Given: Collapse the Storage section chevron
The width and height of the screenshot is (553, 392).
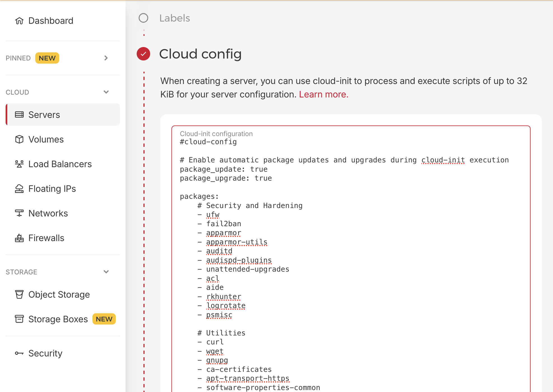Looking at the screenshot, I should (x=106, y=272).
